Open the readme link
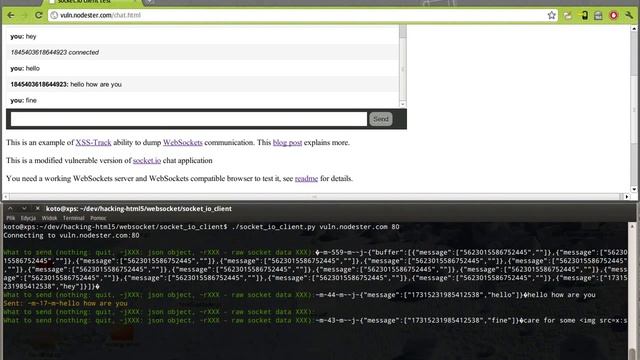Image resolution: width=640 pixels, height=360 pixels. (x=306, y=178)
